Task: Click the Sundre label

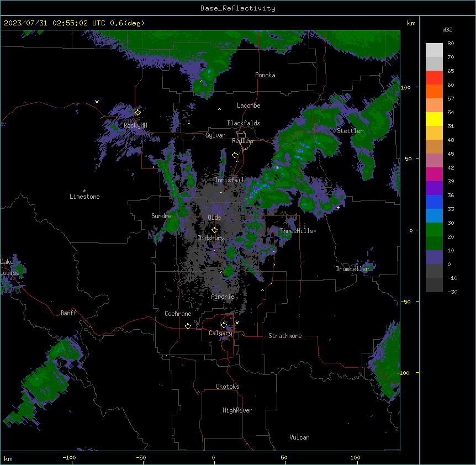Action: tap(161, 216)
